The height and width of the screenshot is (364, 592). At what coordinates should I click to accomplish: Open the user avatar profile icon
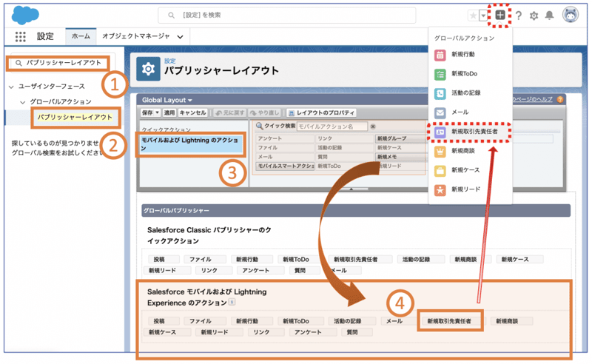[x=571, y=15]
